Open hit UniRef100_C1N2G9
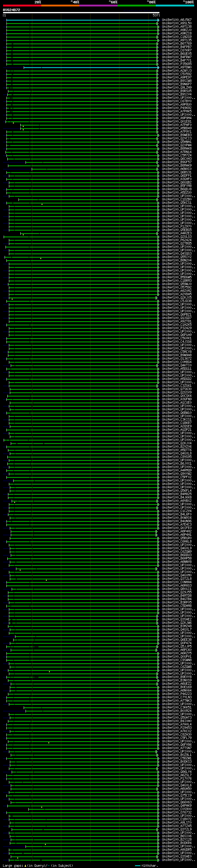197x868 pixels. click(177, 37)
